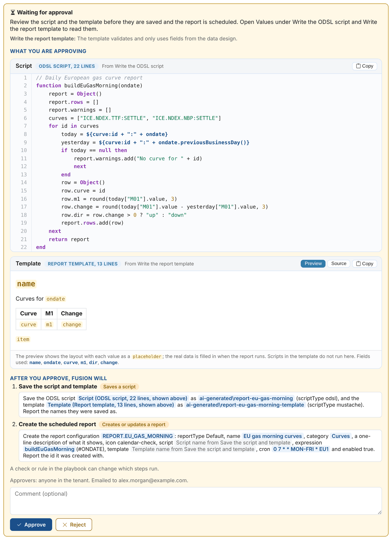Viewport: 392px width, 540px height.
Task: Click the 'Template (Report template, 13 lines, shown above)' reference
Action: tap(111, 405)
